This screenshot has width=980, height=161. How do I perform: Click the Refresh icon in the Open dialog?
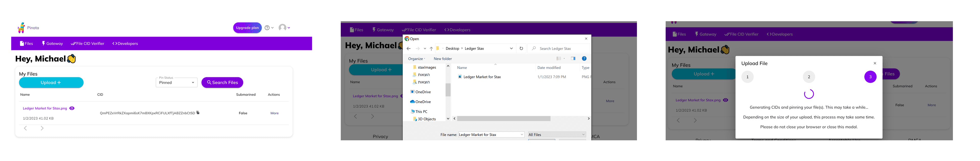[x=521, y=48]
